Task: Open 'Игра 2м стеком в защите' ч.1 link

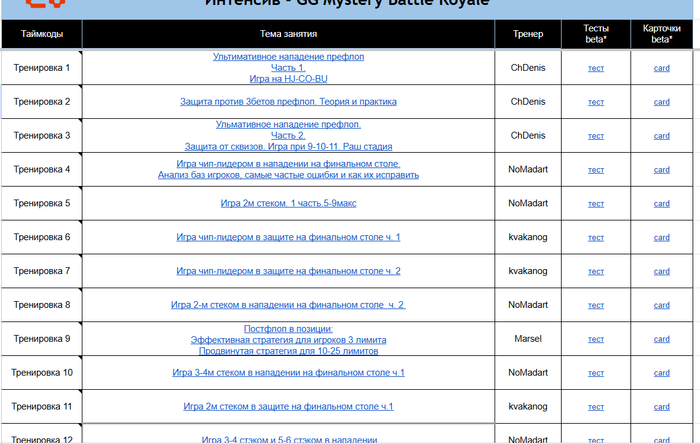Action: tap(288, 407)
